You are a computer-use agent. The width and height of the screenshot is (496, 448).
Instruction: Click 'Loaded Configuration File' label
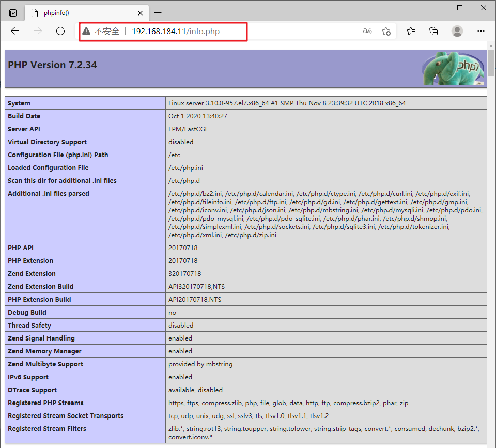tap(48, 168)
